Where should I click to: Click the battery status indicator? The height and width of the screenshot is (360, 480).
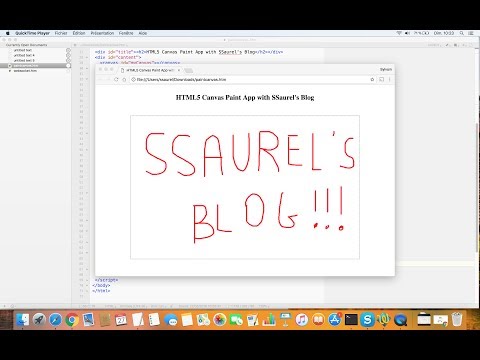pos(421,33)
